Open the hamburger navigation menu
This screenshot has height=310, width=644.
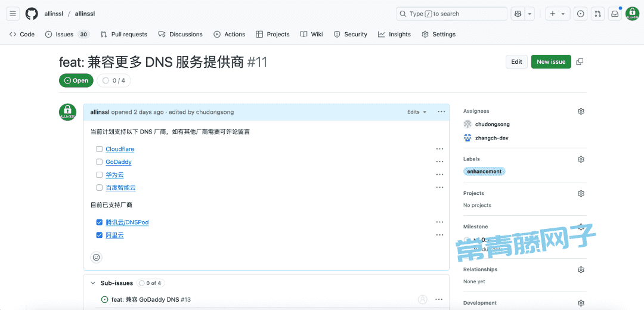[x=13, y=14]
